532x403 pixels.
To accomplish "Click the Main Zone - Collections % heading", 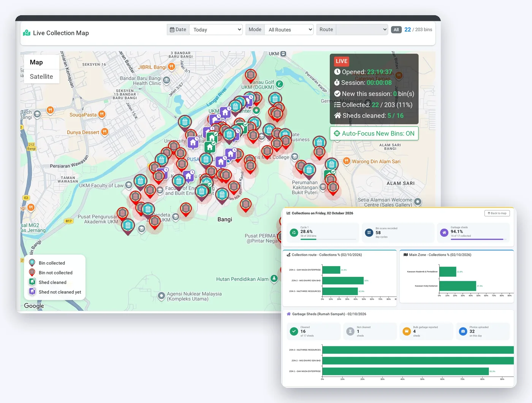I will (440, 255).
